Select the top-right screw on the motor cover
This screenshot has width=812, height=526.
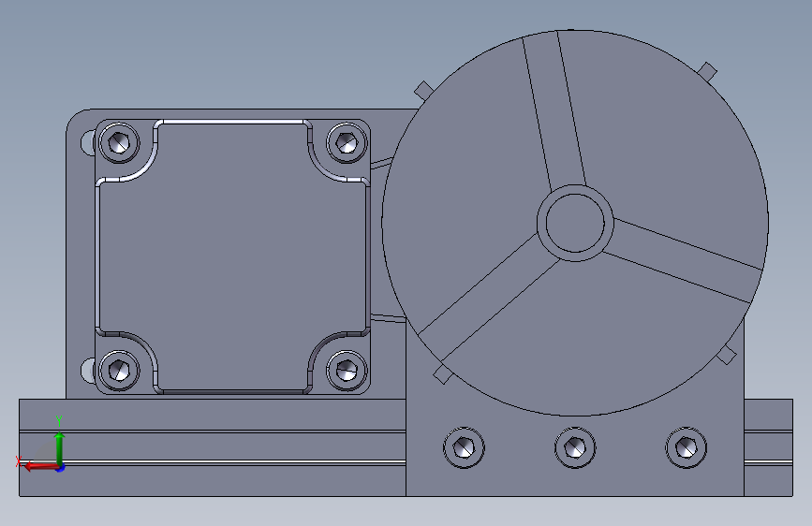click(347, 142)
